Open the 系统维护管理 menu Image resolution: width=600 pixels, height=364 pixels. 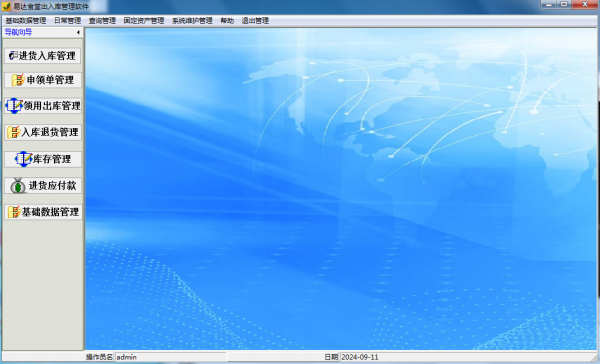[x=192, y=21]
